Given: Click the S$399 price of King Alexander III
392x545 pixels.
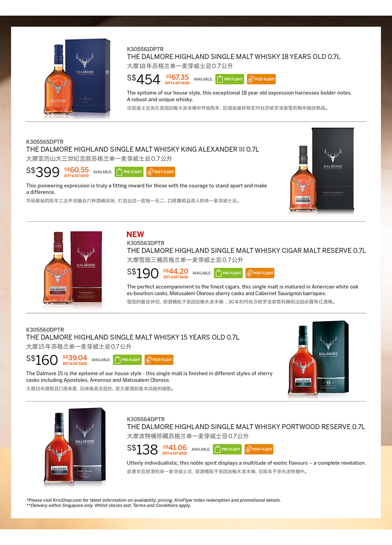Looking at the screenshot, I should [x=43, y=172].
